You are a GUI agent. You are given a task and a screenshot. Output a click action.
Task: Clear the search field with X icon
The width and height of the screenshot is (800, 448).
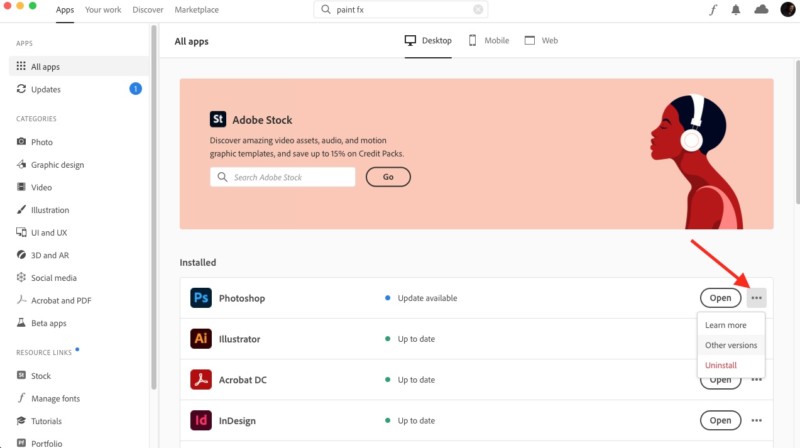pos(478,10)
